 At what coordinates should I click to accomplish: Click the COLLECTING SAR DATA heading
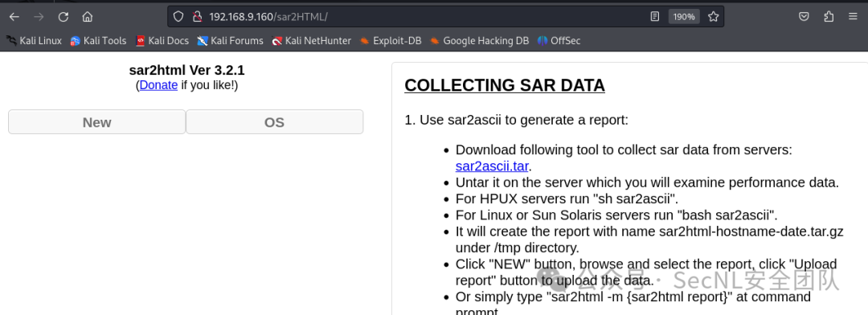pyautogui.click(x=504, y=85)
